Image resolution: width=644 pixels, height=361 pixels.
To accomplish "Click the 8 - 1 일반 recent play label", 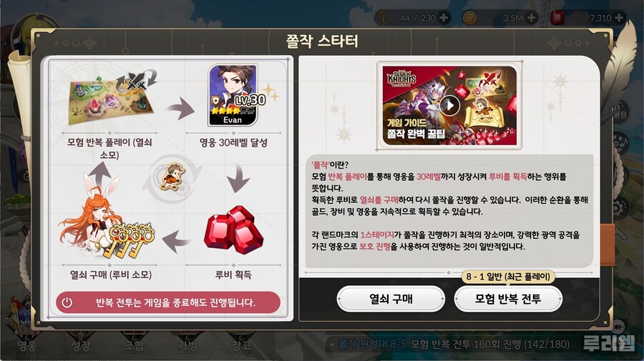I will click(x=508, y=277).
